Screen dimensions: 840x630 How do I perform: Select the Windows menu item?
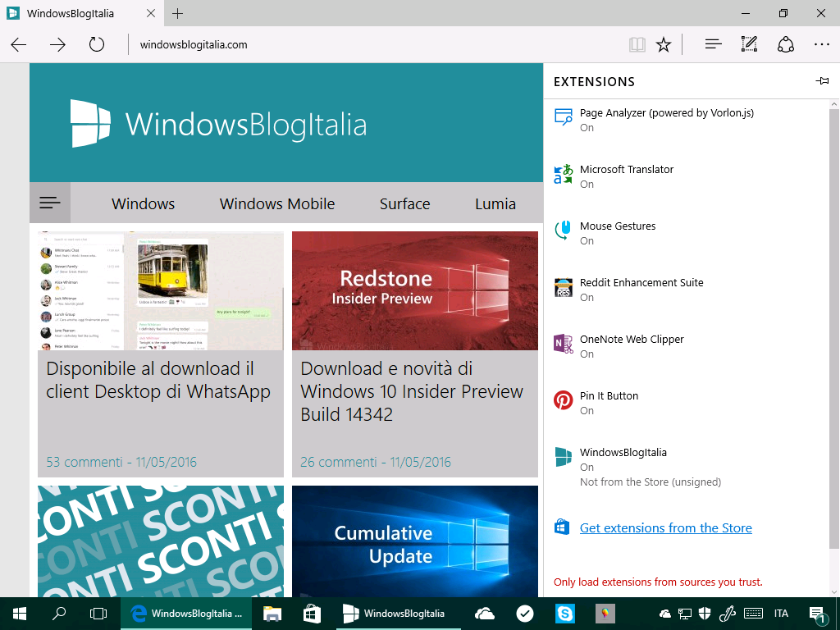tap(143, 204)
